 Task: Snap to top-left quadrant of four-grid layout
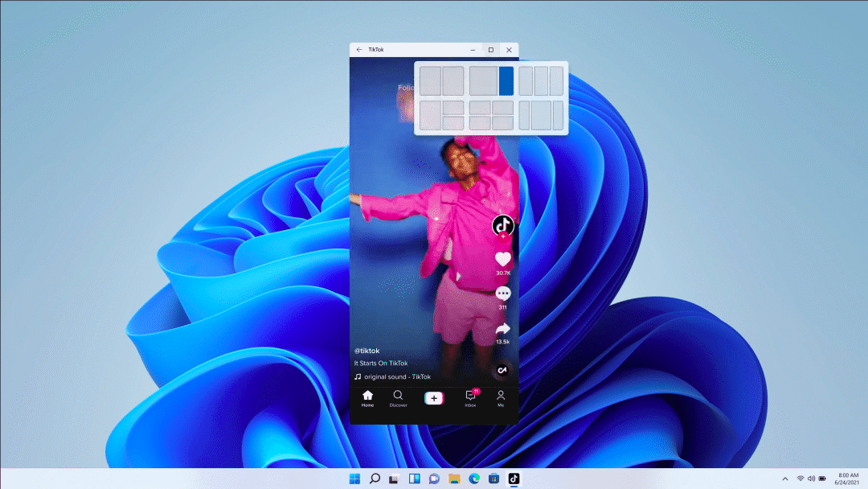tap(480, 108)
